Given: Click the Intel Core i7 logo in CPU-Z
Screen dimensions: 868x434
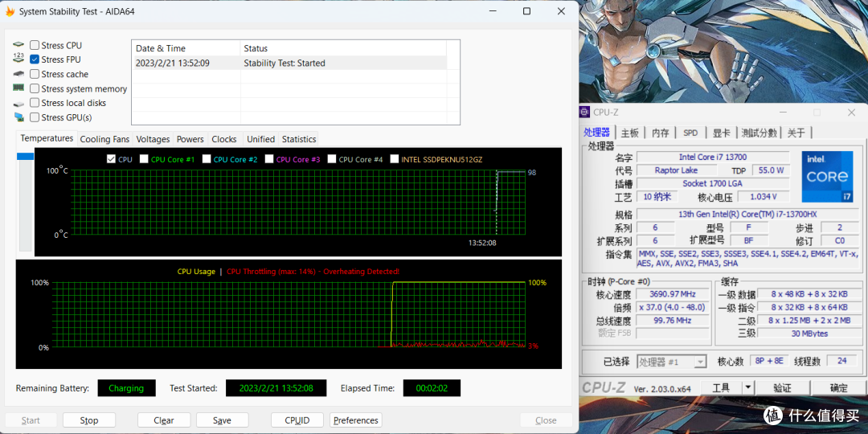Looking at the screenshot, I should coord(827,177).
